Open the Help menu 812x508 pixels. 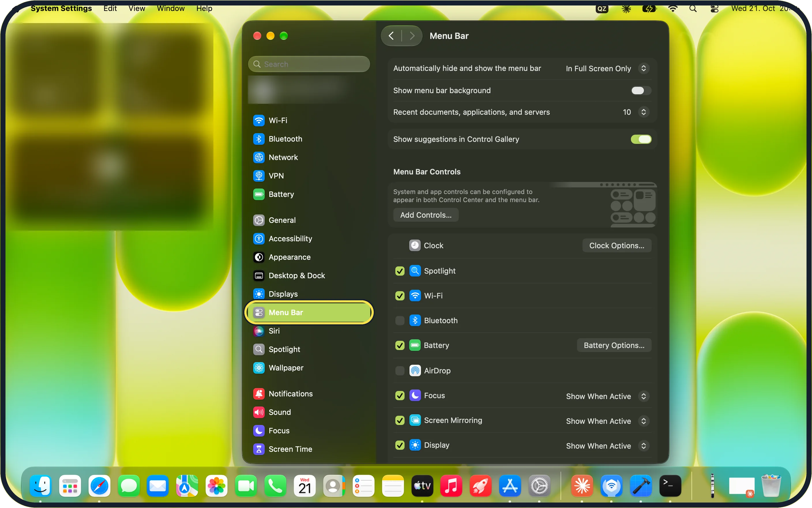pyautogui.click(x=204, y=8)
